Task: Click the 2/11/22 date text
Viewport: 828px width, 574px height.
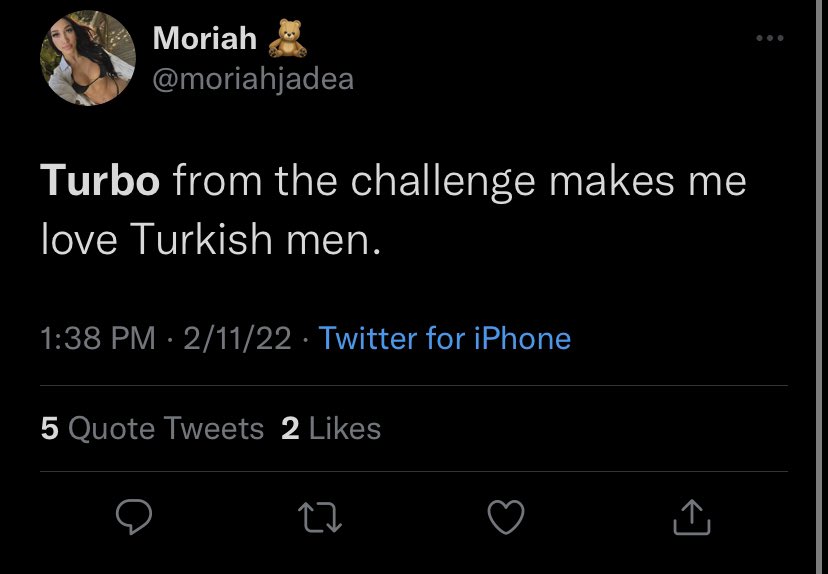Action: [238, 338]
